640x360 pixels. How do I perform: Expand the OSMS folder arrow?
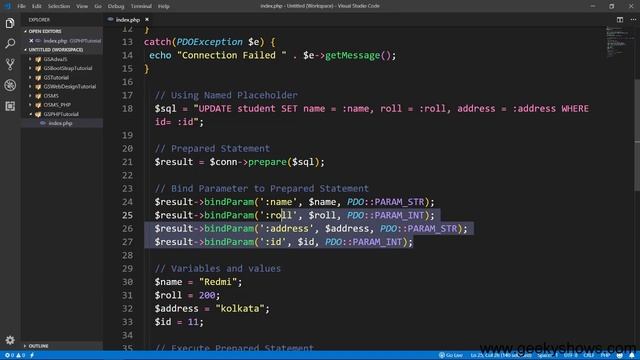pyautogui.click(x=30, y=96)
